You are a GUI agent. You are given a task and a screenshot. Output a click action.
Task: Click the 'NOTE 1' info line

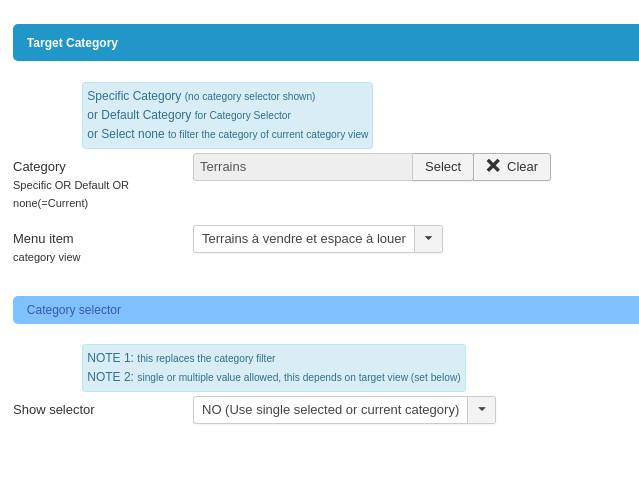point(181,358)
